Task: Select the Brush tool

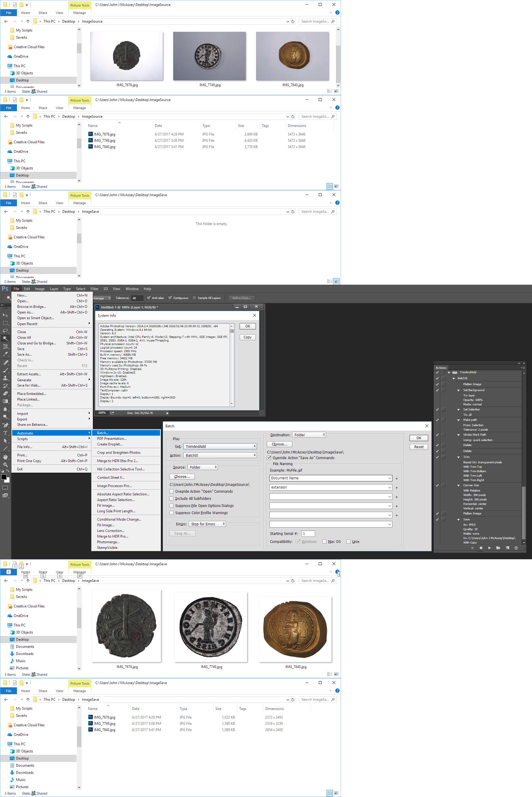Action: pos(5,370)
